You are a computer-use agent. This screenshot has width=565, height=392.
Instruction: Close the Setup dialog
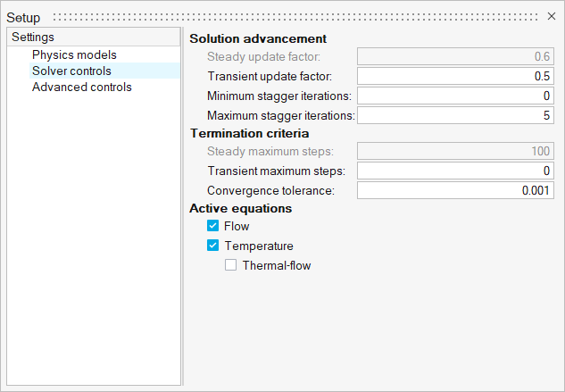[x=551, y=16]
